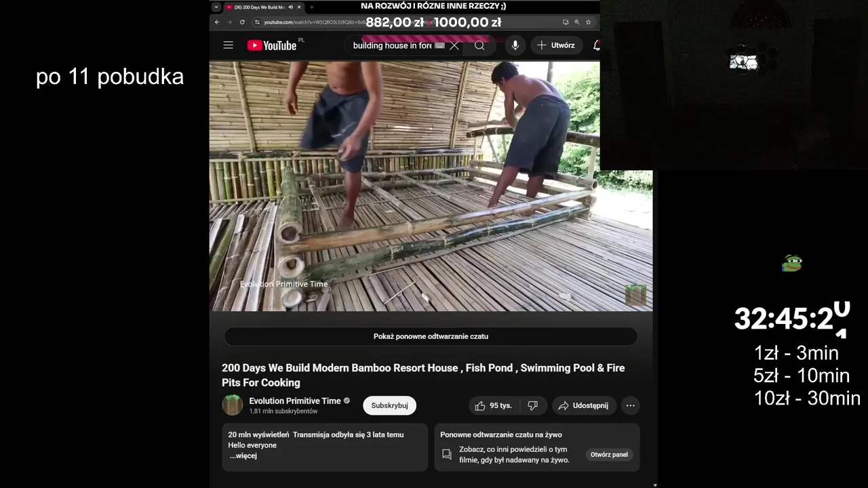The image size is (868, 488).
Task: Click Pokaż ponowne odtwarzanie czatu bar
Action: click(x=431, y=336)
